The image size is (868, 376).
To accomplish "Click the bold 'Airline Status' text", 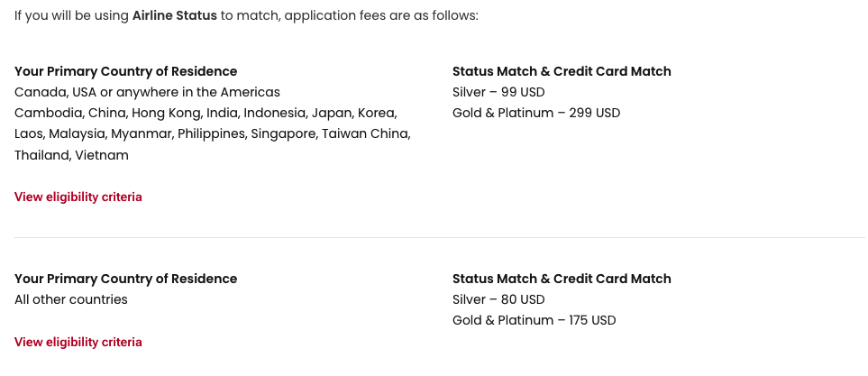I will 174,16.
